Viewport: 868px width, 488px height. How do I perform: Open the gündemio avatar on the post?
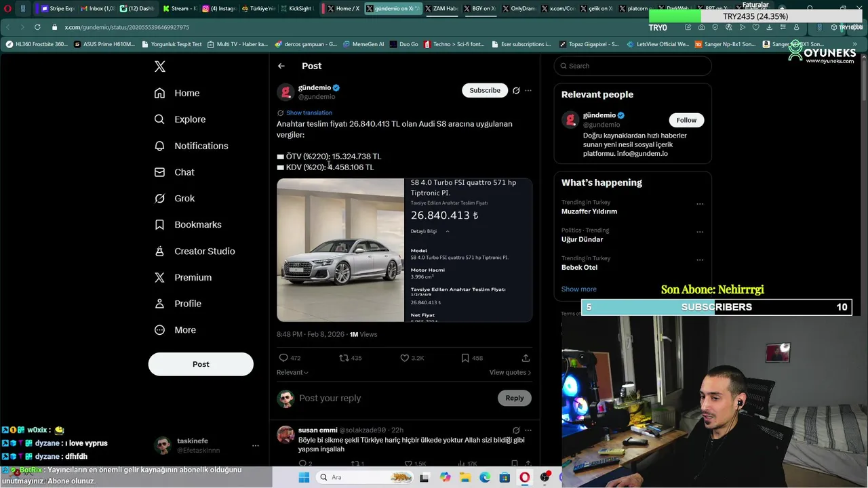[x=285, y=92]
